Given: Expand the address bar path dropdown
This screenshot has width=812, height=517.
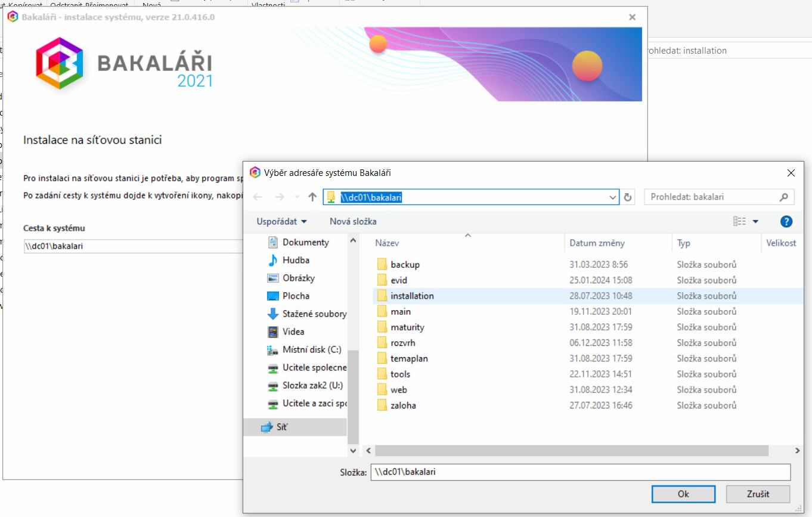Looking at the screenshot, I should click(x=612, y=197).
